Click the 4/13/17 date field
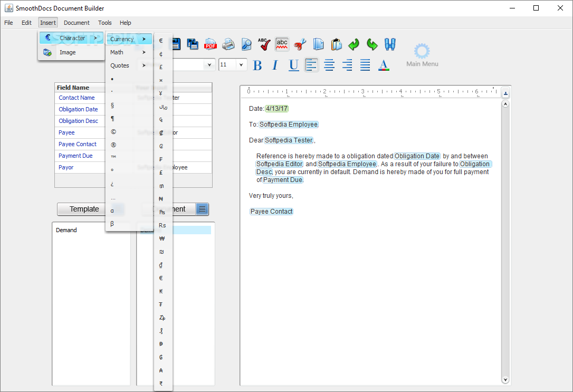The image size is (573, 392). [276, 109]
